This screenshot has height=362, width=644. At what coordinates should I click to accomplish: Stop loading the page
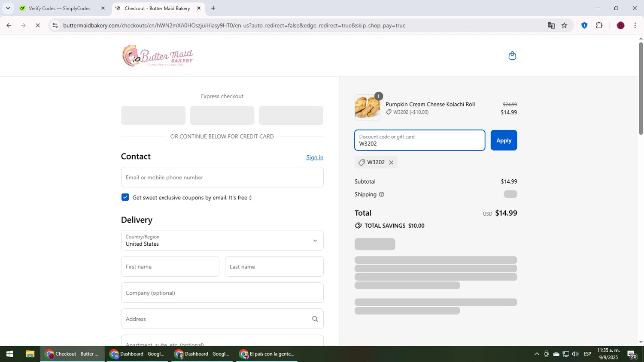pos(38,26)
